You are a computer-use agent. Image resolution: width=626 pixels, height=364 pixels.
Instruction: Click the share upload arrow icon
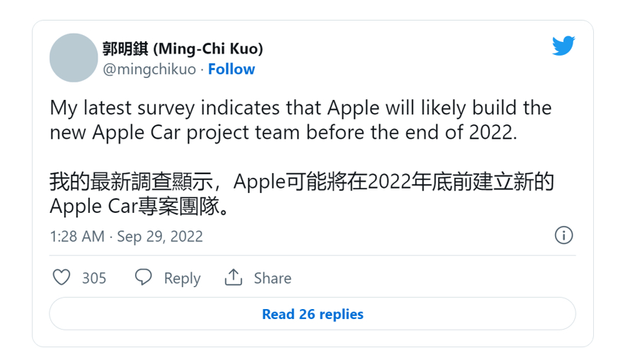234,278
